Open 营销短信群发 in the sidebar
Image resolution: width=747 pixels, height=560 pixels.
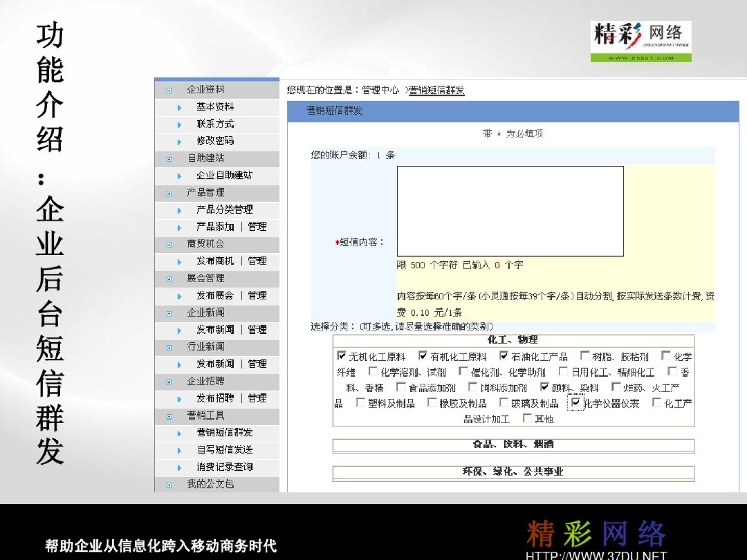tap(224, 432)
